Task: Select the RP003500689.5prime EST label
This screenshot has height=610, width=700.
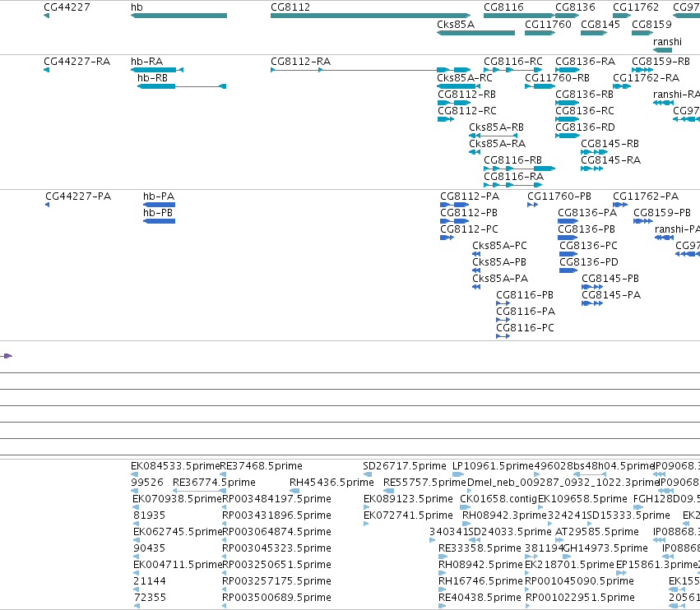Action: click(276, 598)
